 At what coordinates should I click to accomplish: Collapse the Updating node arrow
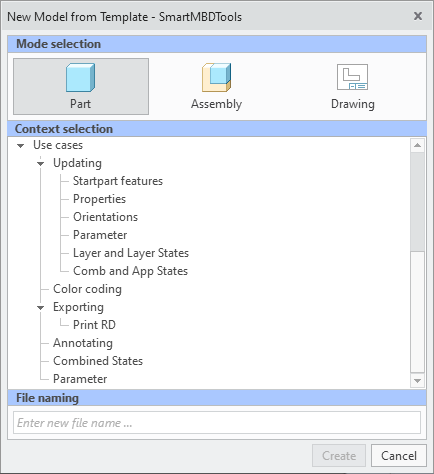(x=41, y=164)
